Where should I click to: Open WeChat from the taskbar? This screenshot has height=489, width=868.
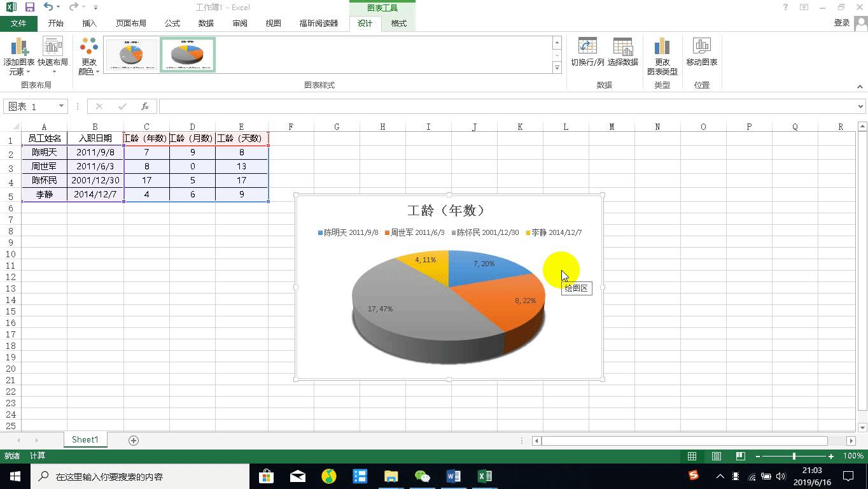[423, 476]
